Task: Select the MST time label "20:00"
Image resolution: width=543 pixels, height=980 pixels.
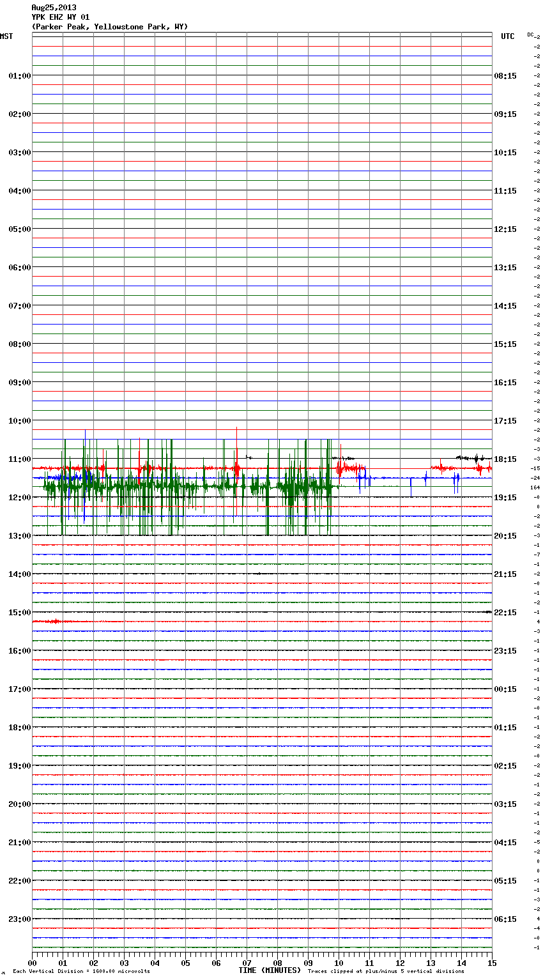Action: coord(20,804)
